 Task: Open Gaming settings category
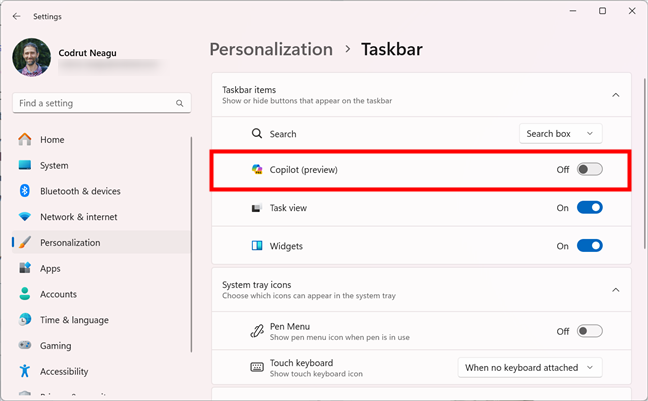(x=101, y=345)
